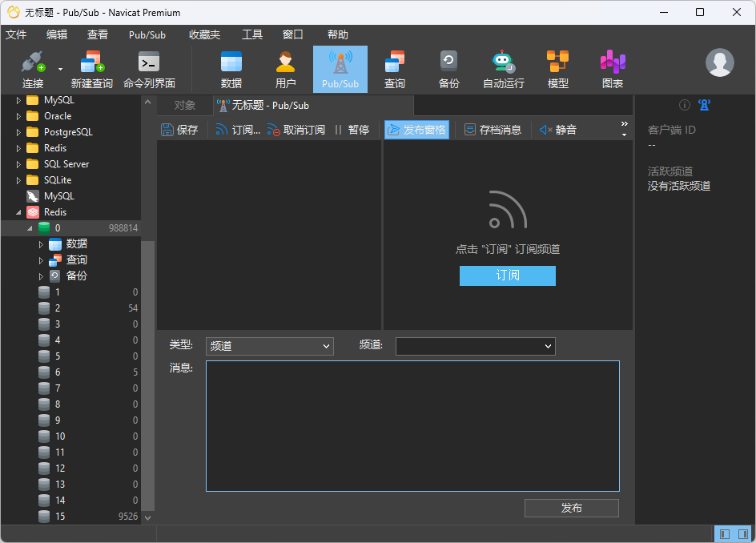Open the 连接 dropdown arrow
Image resolution: width=756 pixels, height=543 pixels.
(60, 69)
